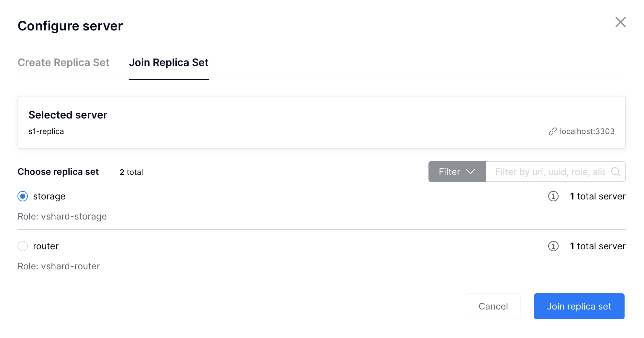Click the Filter chevron arrow
Viewport: 644px width, 338px height.
click(x=470, y=172)
